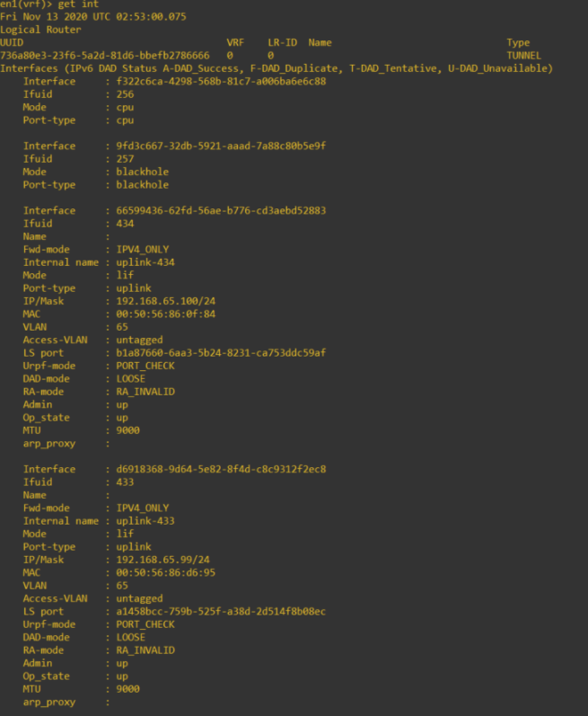Click the 'get int' command text
Image resolution: width=588 pixels, height=716 pixels.
[x=78, y=4]
